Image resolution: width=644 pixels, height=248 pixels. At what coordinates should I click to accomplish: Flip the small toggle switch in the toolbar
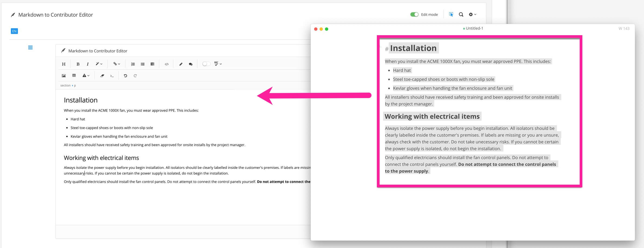pos(206,64)
